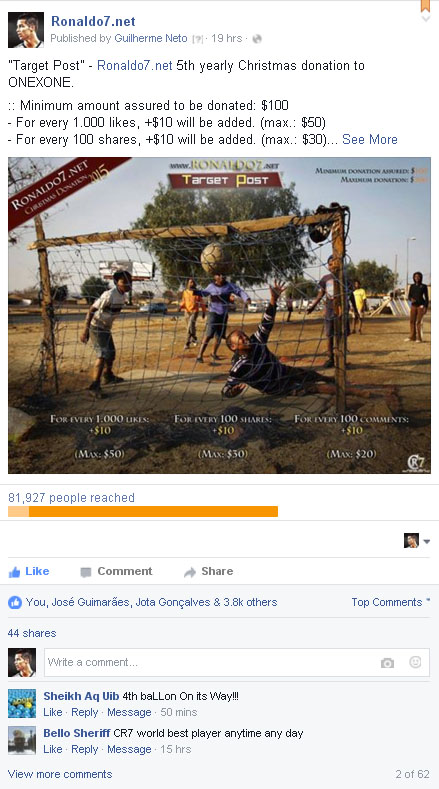The width and height of the screenshot is (439, 789).
Task: Open the comment-as profile selector dropdown
Action: coord(417,541)
